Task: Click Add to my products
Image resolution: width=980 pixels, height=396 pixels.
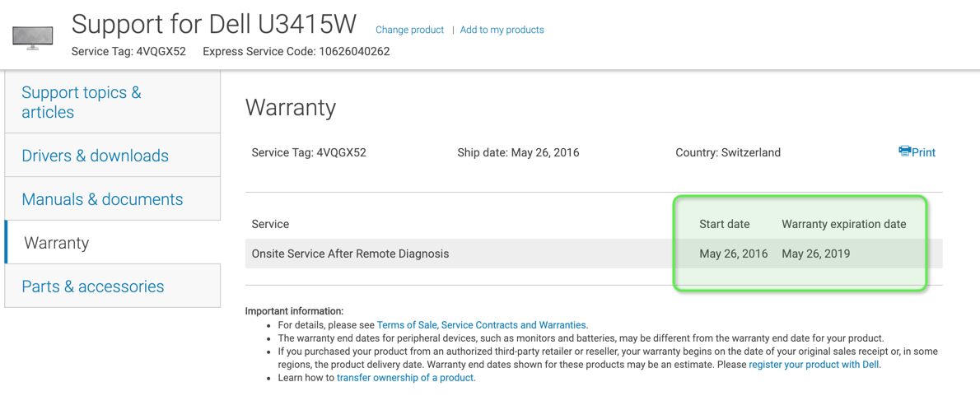Action: click(x=502, y=30)
